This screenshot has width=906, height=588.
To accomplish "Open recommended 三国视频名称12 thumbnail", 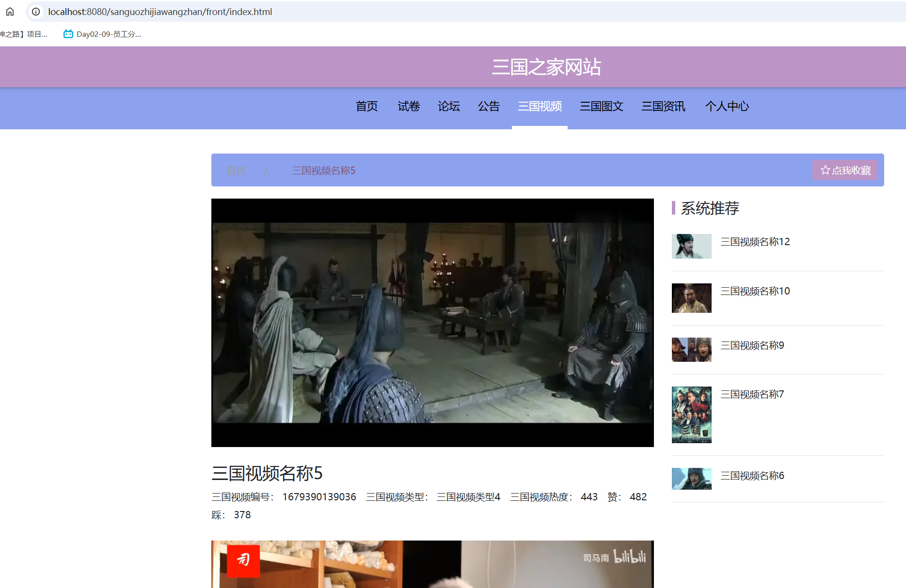I will (692, 246).
